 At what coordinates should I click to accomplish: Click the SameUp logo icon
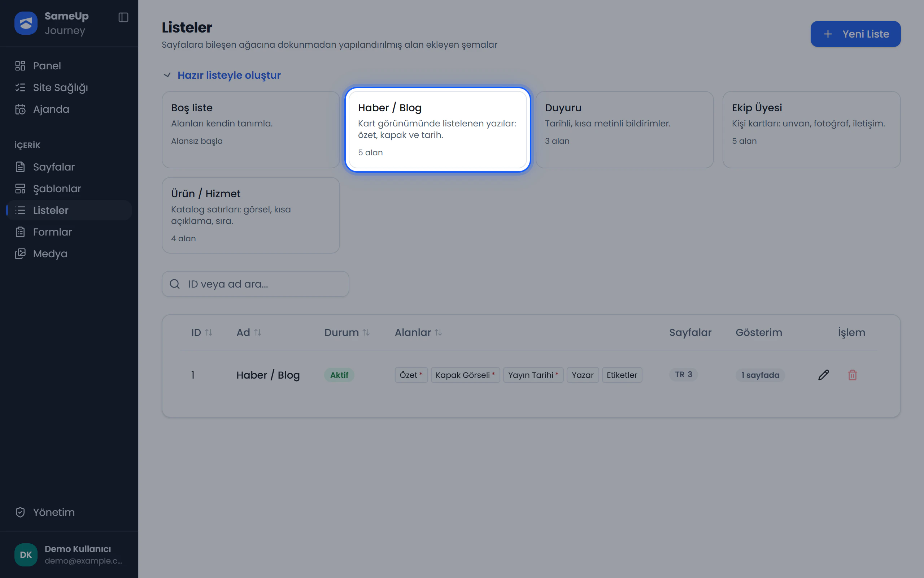26,23
